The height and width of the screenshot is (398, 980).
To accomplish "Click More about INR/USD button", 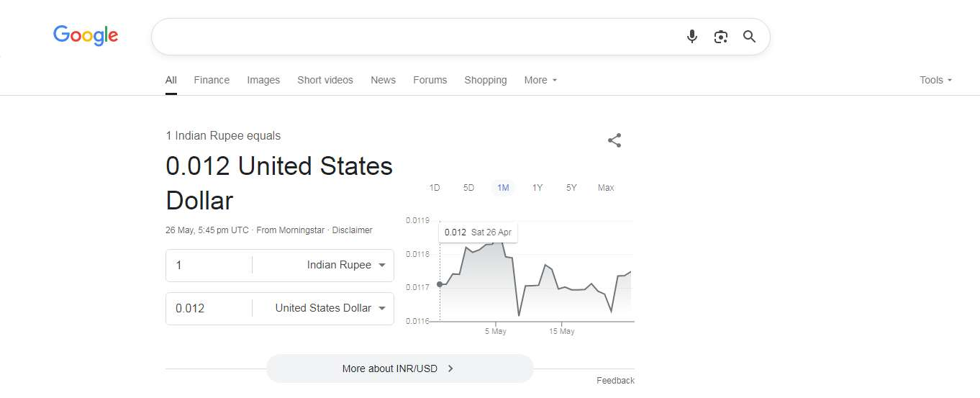I will (399, 368).
